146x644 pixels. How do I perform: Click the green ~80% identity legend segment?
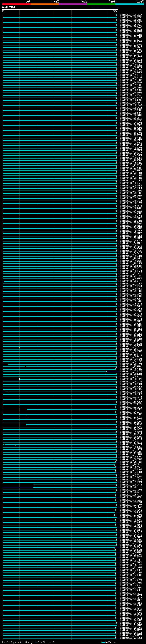pos(101,4)
